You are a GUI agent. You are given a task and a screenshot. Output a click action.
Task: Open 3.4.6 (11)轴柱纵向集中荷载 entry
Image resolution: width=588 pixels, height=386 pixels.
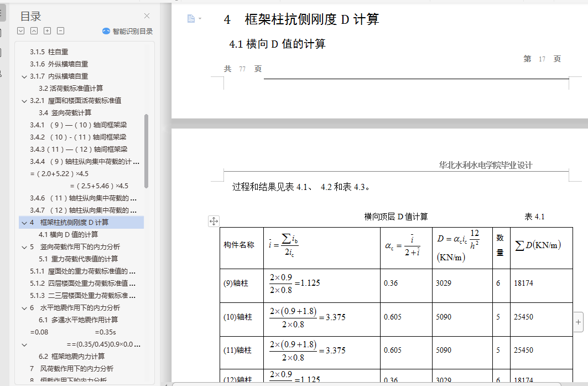coord(84,198)
